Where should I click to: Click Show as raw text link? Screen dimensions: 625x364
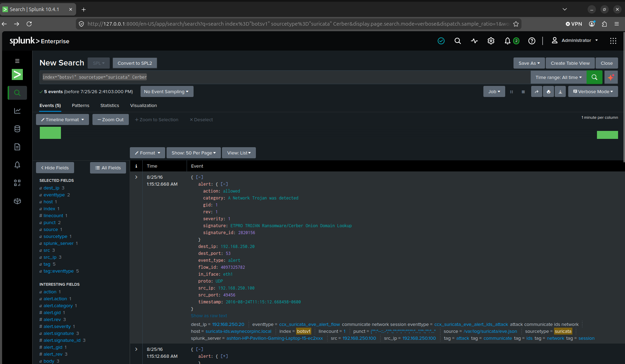209,316
